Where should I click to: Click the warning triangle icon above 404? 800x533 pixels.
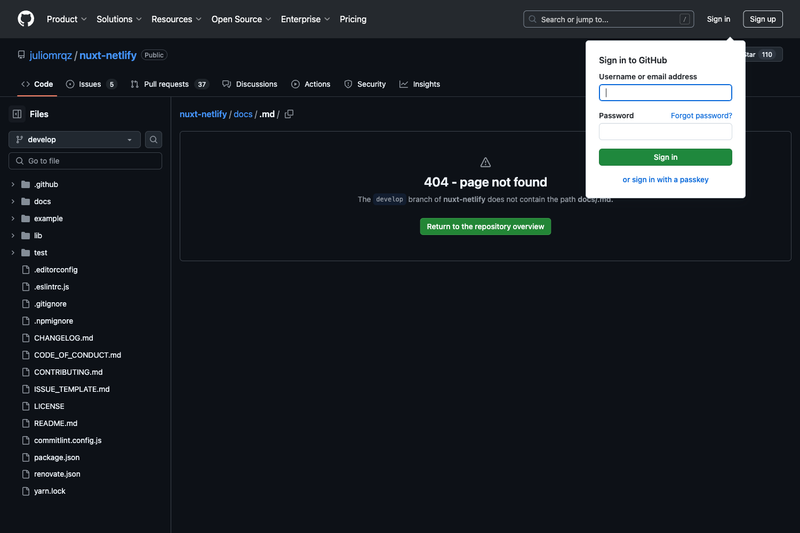click(485, 162)
